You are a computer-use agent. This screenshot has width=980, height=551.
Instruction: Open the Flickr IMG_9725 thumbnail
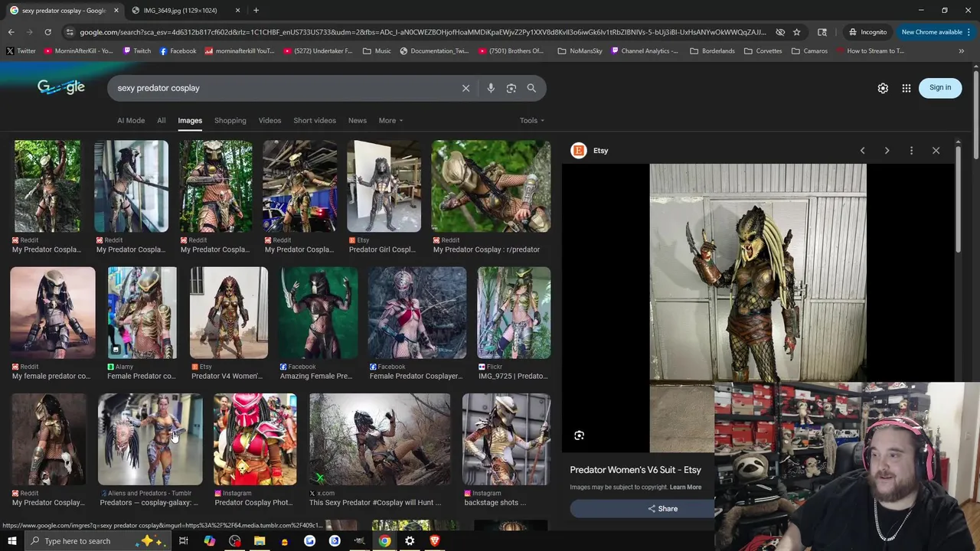tap(514, 313)
